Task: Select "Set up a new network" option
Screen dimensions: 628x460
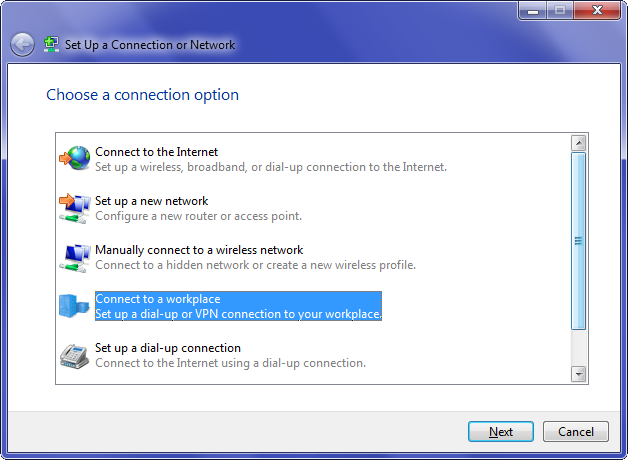Action: pyautogui.click(x=151, y=201)
